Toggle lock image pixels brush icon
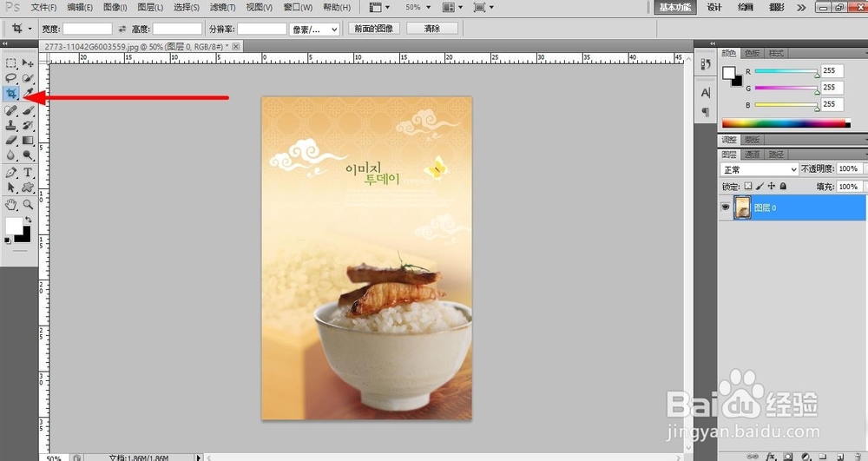Viewport: 868px width, 461px height. coord(759,187)
